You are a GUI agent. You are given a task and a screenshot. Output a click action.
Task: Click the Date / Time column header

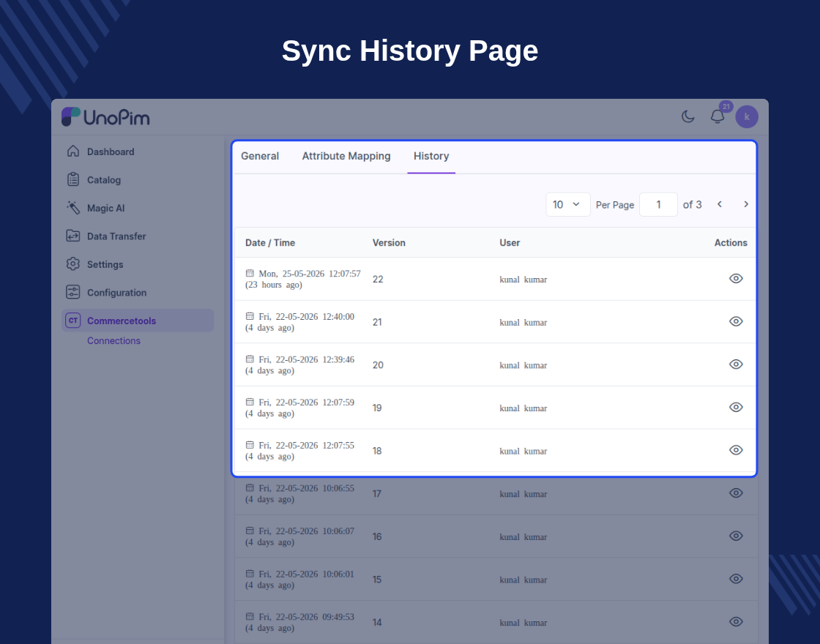tap(270, 242)
